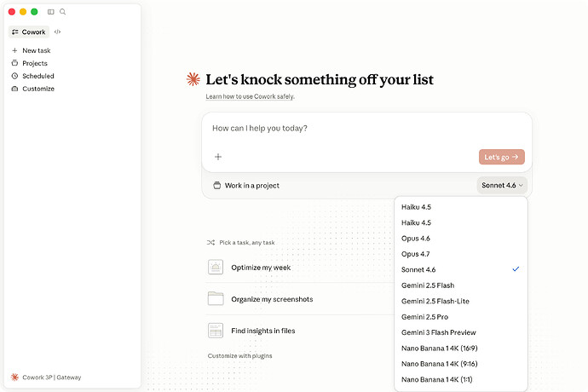
Task: Click the Optimize my week sunrise icon
Action: click(x=216, y=267)
